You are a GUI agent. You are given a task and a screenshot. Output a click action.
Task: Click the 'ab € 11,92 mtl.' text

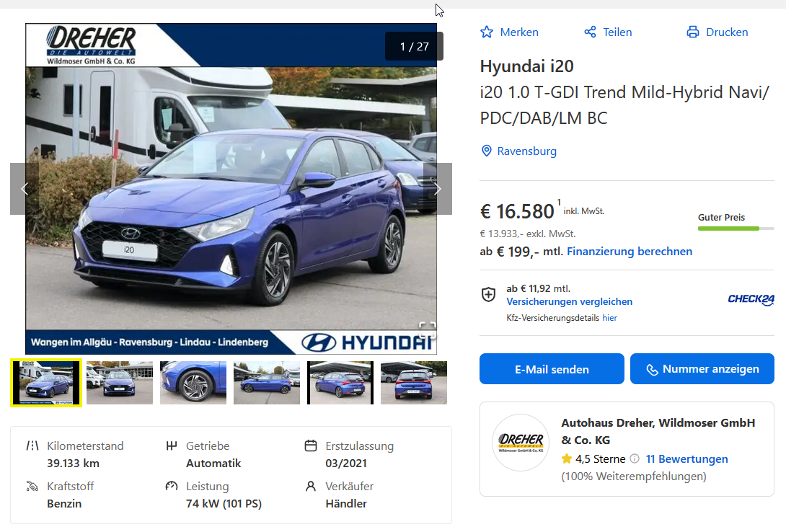(539, 288)
